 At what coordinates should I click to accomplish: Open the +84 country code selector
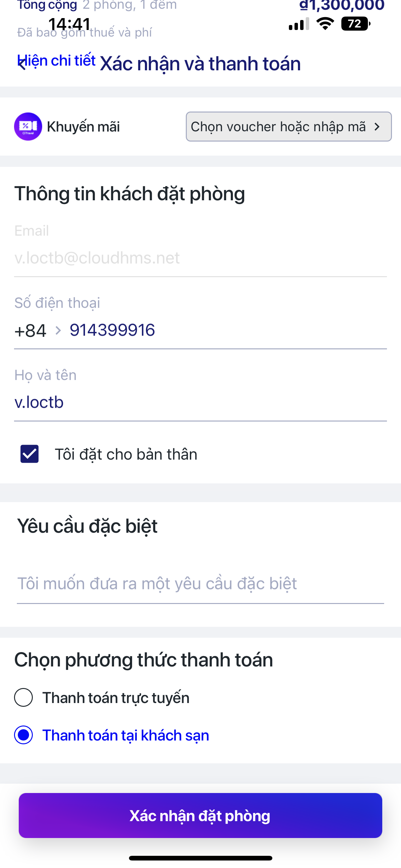[x=30, y=331]
